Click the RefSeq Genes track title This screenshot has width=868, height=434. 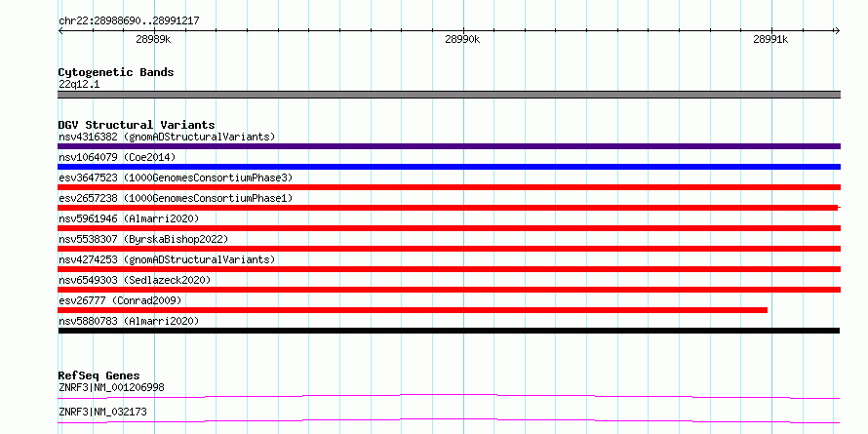(x=99, y=375)
